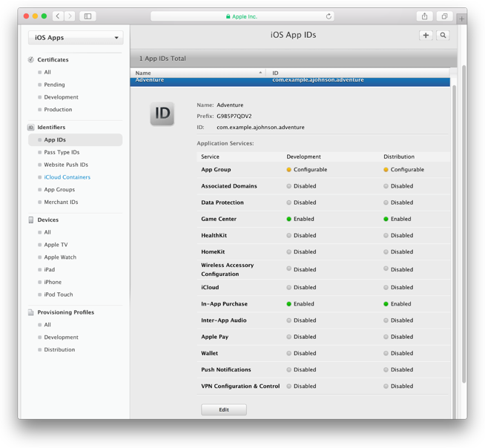Click the Edit button
Viewport: 485px width, 448px height.
tap(224, 409)
